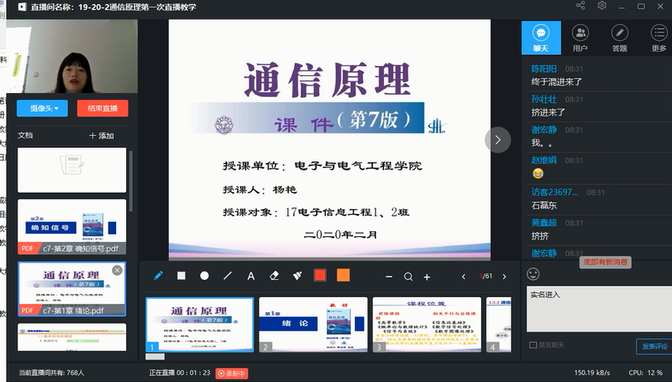Select the pencil drawing tool

(x=158, y=276)
